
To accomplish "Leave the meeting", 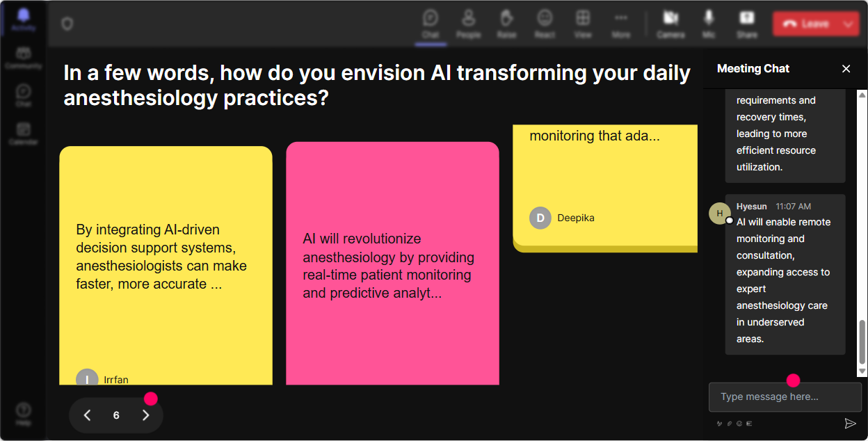I will click(805, 24).
